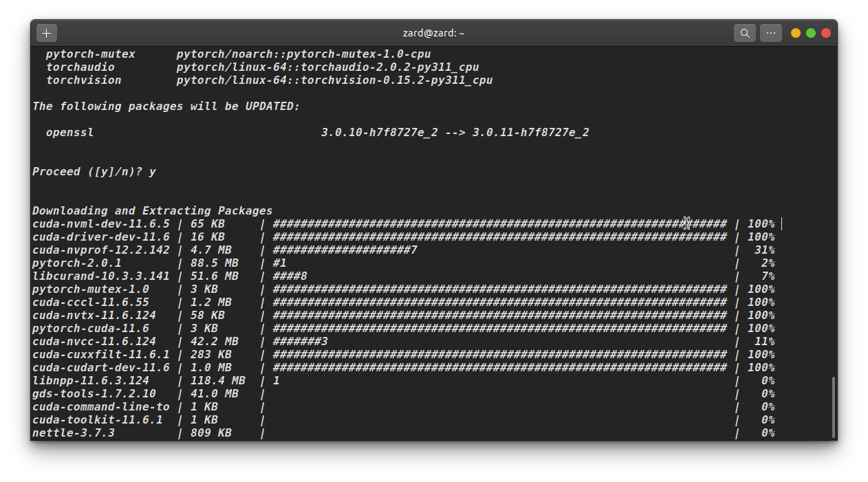
Task: Click 'torchvision-0.15.2-py311_cpu' channel text
Action: (x=396, y=80)
